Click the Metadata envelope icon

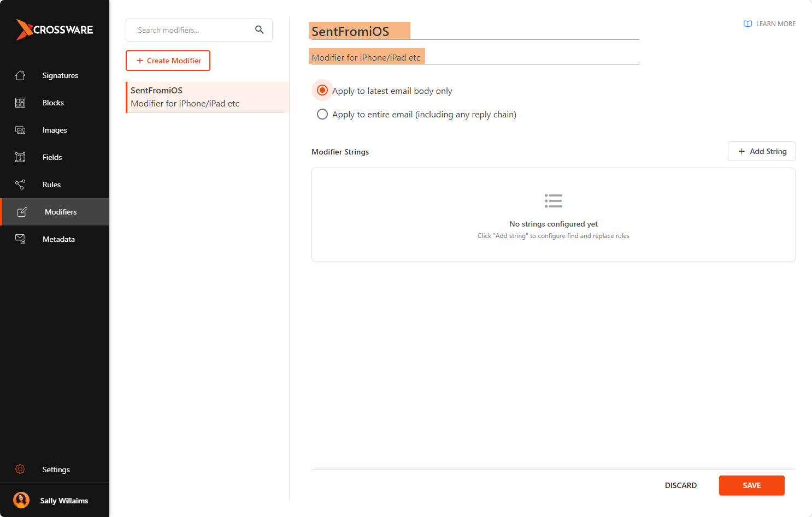coord(20,239)
